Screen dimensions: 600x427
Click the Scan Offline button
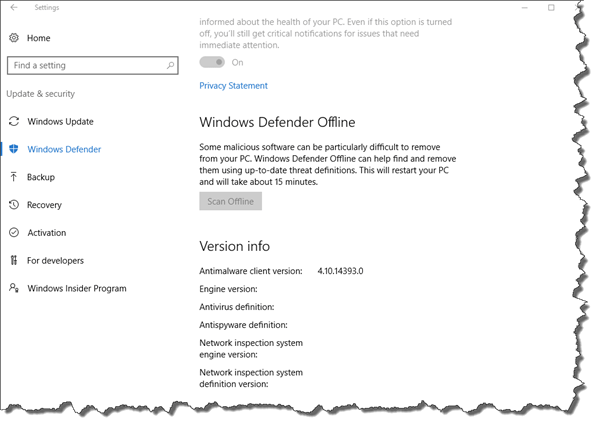230,201
